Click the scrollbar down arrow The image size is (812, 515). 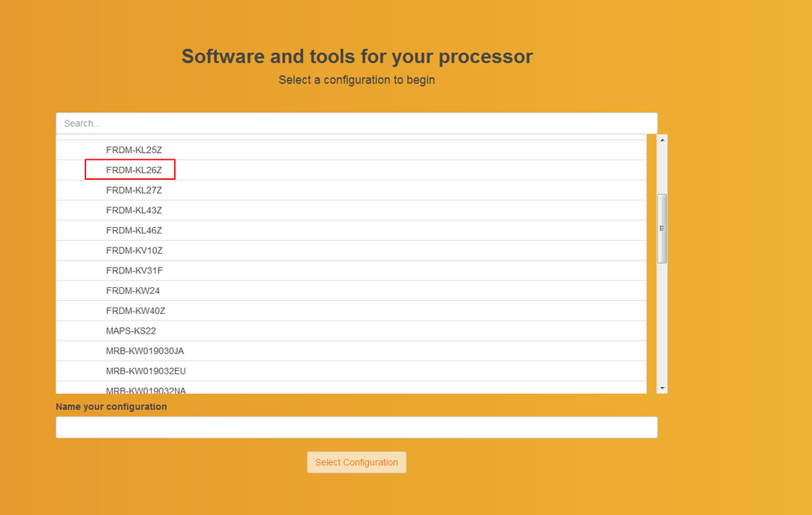click(662, 388)
